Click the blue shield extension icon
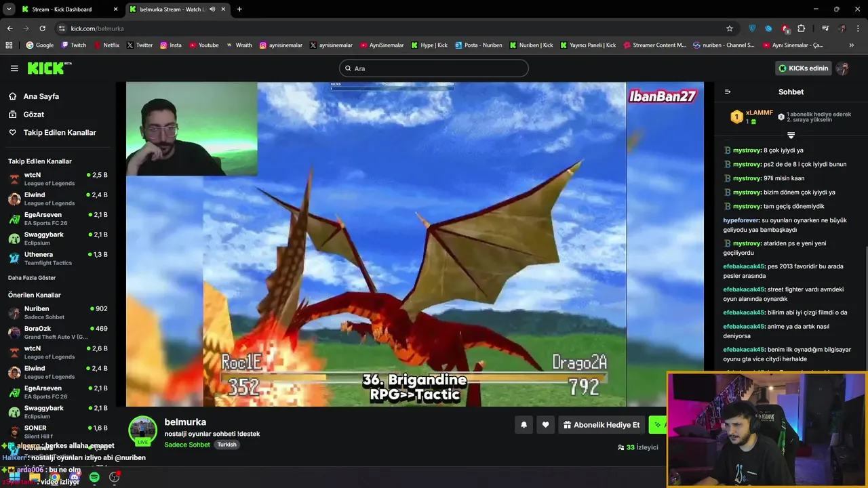The image size is (868, 488). tap(752, 28)
